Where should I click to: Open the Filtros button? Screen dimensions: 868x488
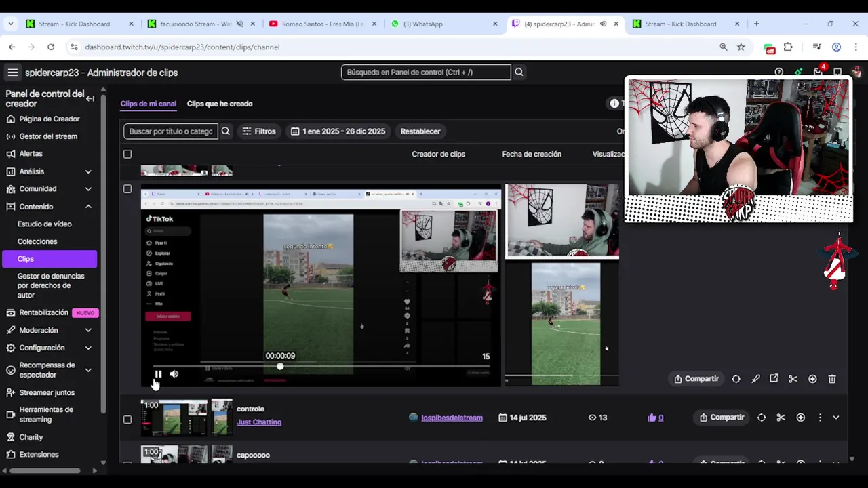[x=258, y=131]
